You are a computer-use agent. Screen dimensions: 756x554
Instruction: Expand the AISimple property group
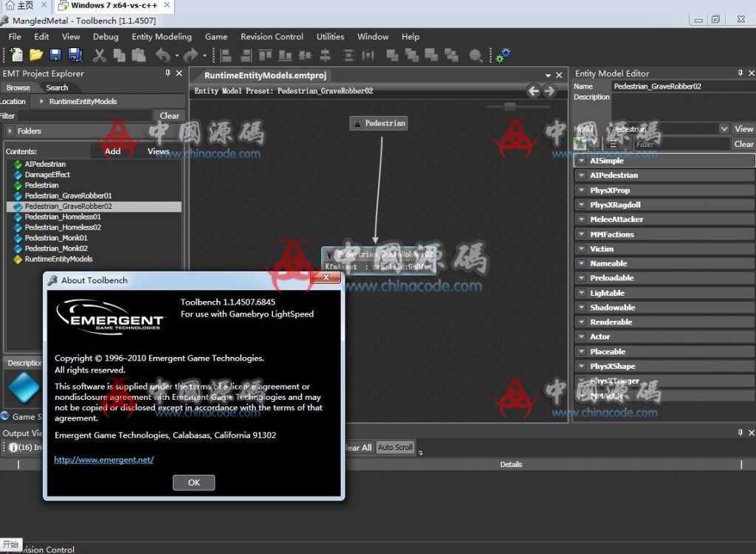pos(582,160)
